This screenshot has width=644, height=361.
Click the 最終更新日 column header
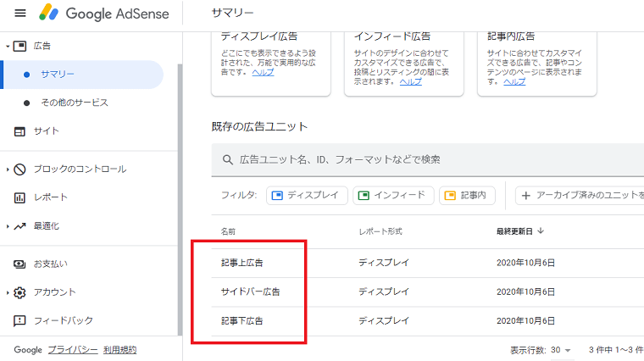click(x=514, y=231)
